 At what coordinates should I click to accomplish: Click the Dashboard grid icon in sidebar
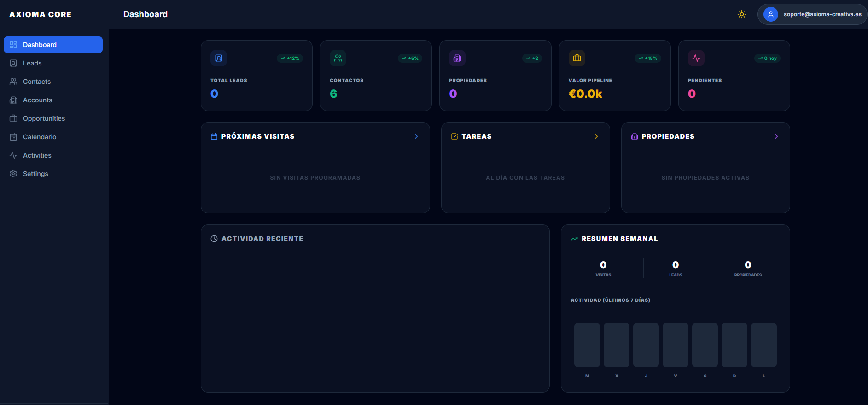(x=13, y=45)
